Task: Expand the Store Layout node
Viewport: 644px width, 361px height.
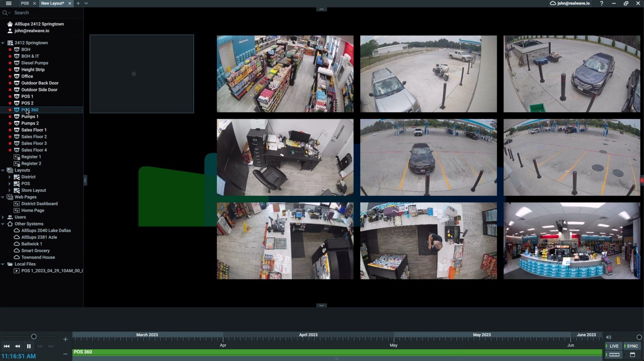Action: coord(9,190)
